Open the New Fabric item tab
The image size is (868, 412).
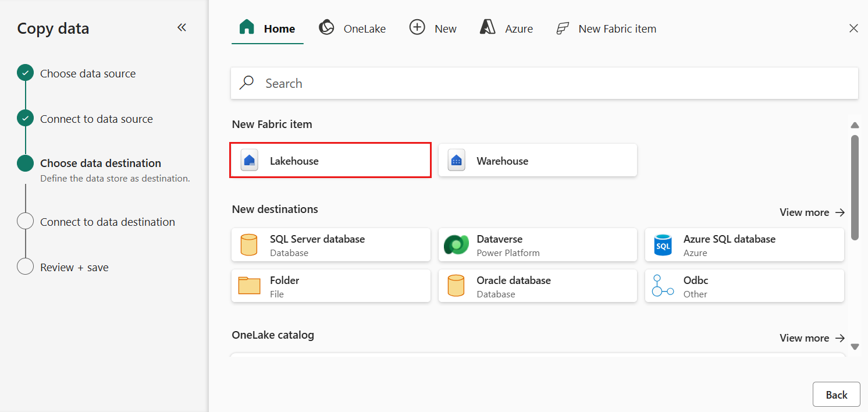606,29
